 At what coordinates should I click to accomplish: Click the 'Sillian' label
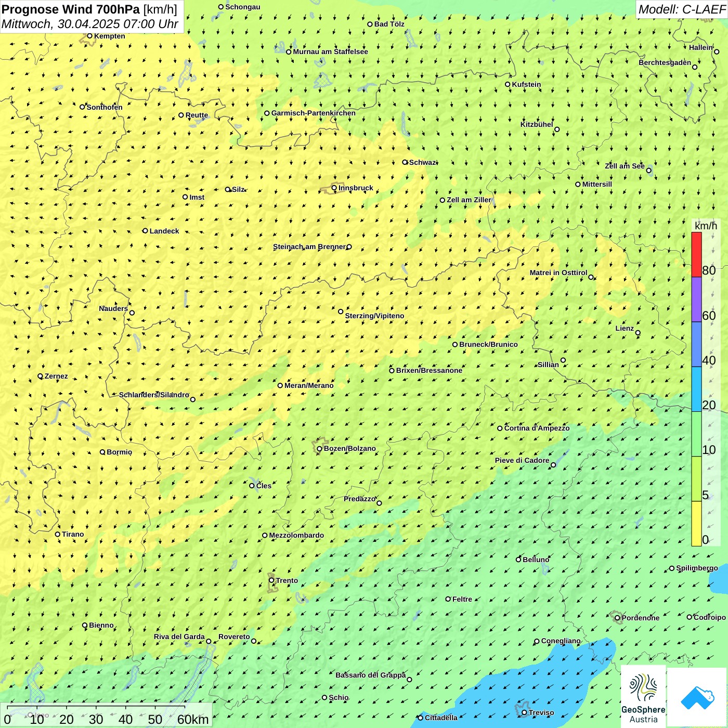pos(548,365)
